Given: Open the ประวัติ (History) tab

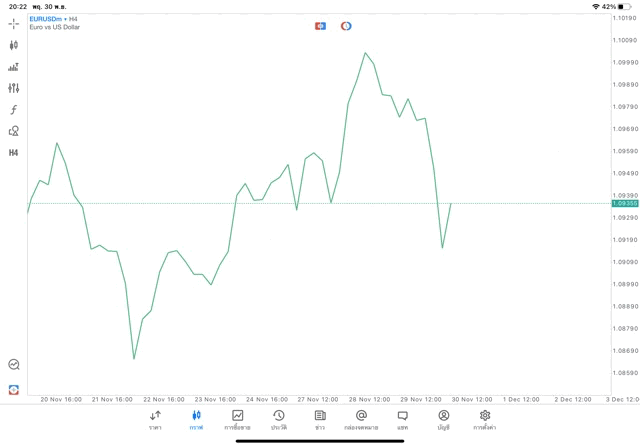Looking at the screenshot, I should click(278, 419).
